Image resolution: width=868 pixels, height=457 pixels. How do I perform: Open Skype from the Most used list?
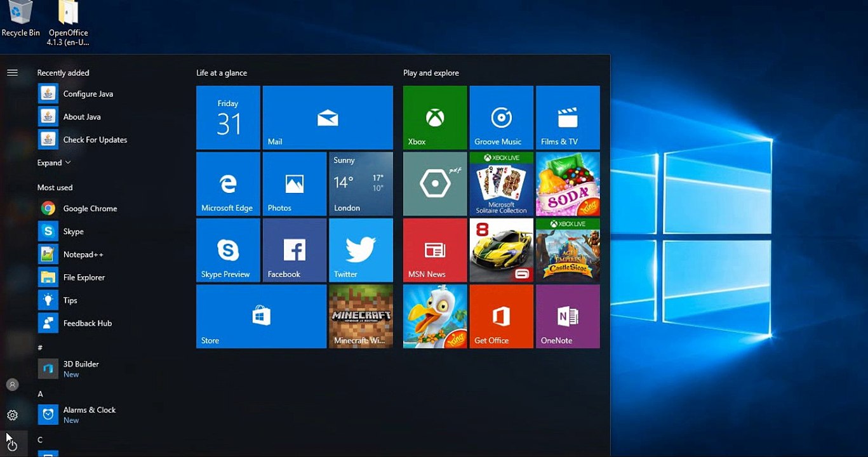tap(73, 232)
